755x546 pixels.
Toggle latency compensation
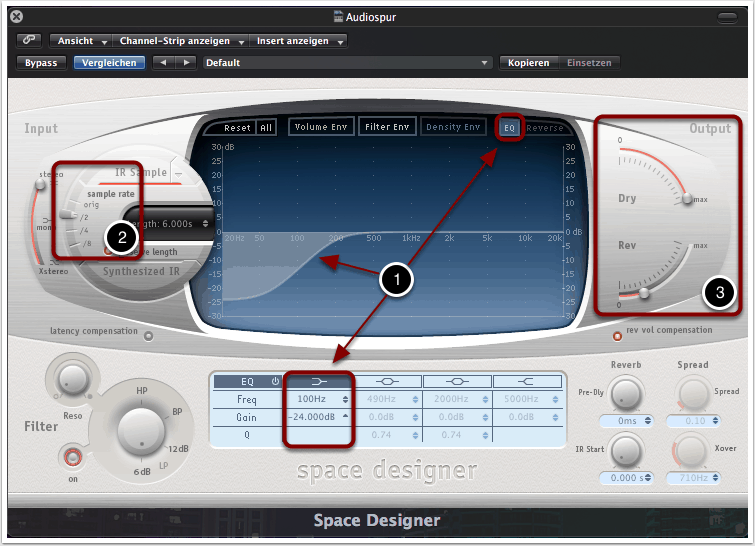(149, 336)
